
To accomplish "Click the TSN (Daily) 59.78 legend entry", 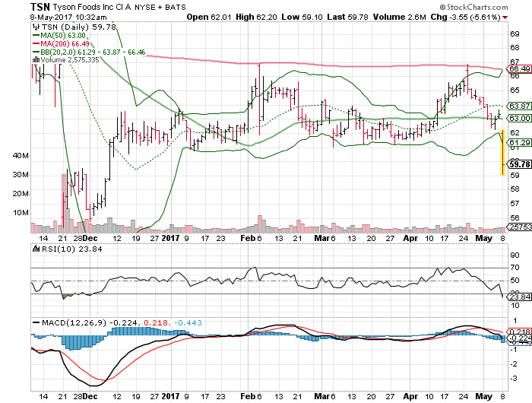I will pyautogui.click(x=79, y=27).
